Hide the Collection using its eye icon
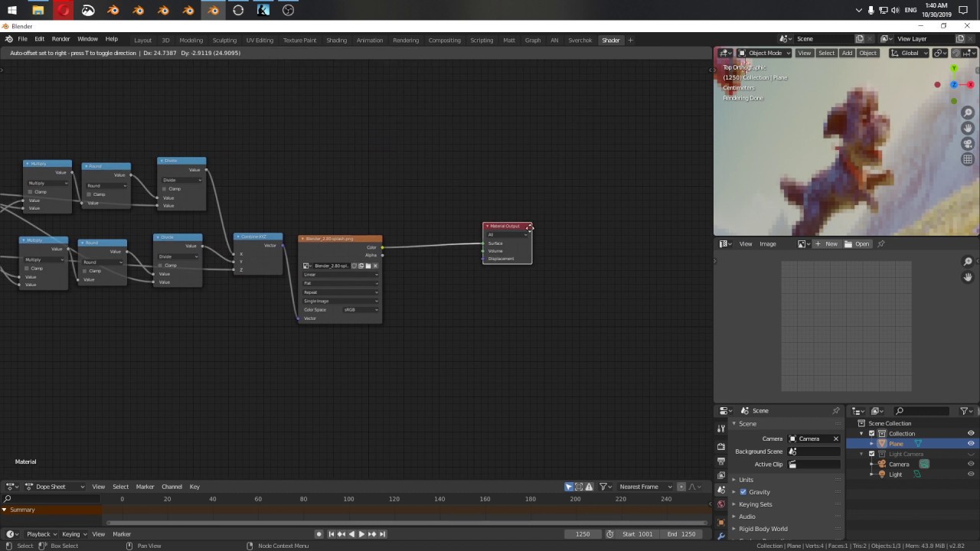The height and width of the screenshot is (551, 980). click(x=971, y=434)
